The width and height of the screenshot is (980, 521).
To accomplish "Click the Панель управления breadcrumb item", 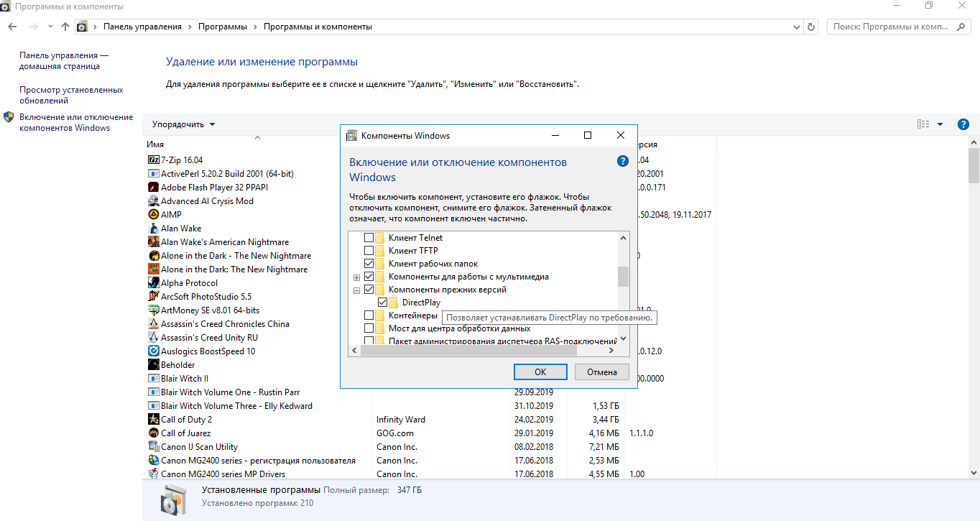I will (142, 27).
